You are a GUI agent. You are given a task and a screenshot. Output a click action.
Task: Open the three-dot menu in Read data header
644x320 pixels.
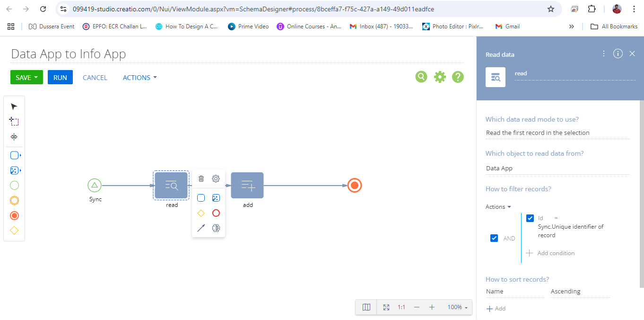[604, 53]
